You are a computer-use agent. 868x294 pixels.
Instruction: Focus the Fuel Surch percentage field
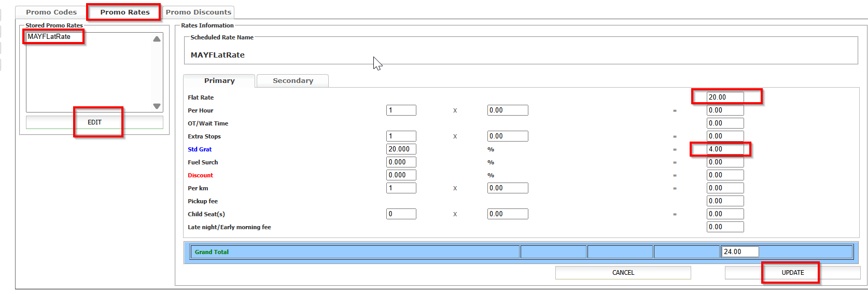[401, 162]
